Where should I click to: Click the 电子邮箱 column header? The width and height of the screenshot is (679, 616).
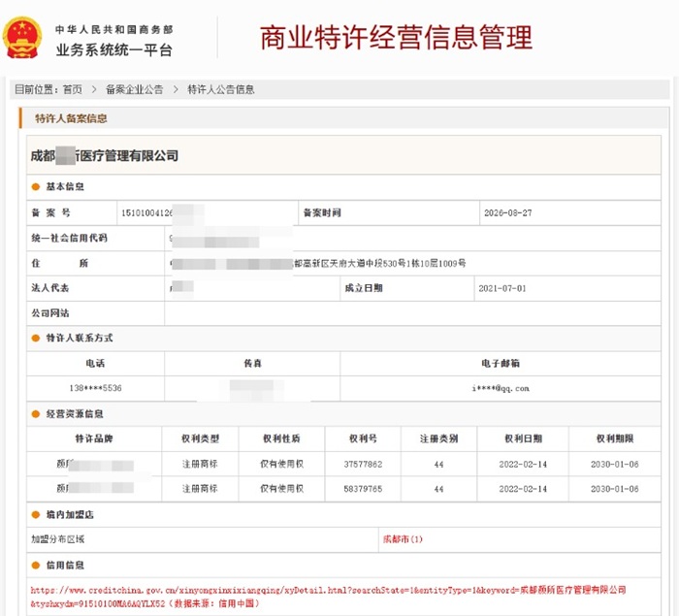(501, 364)
